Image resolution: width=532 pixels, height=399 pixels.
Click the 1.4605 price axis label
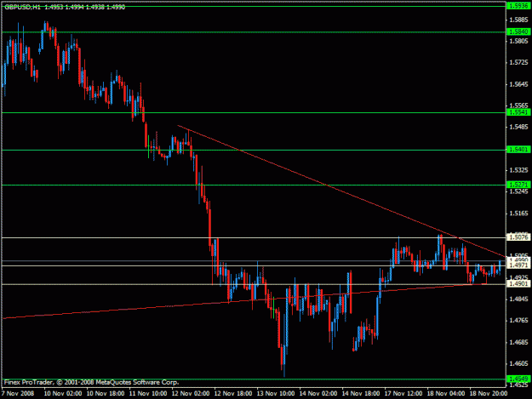(x=518, y=364)
